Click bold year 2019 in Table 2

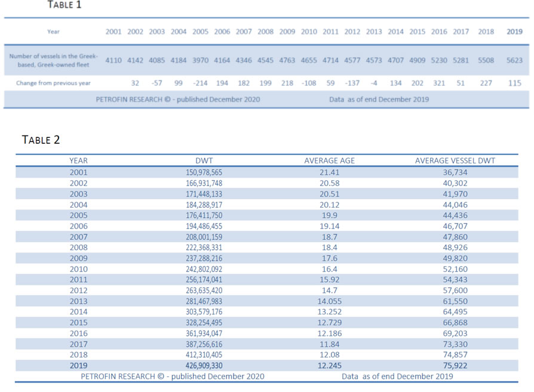click(x=79, y=366)
